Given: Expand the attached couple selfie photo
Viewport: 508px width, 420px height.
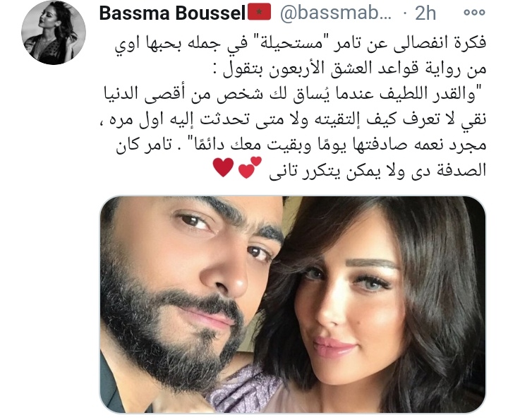Looking at the screenshot, I should [293, 304].
